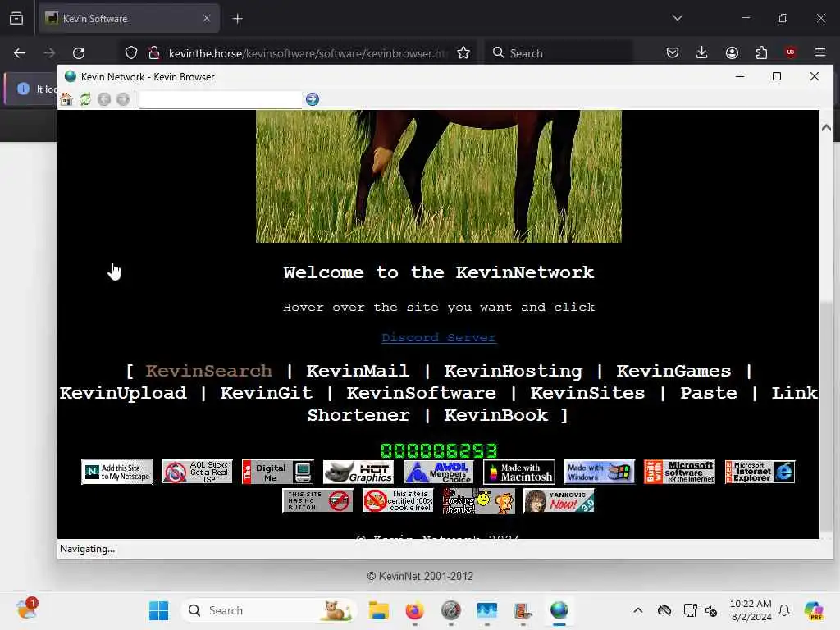Click the green hit counter digits

(439, 450)
